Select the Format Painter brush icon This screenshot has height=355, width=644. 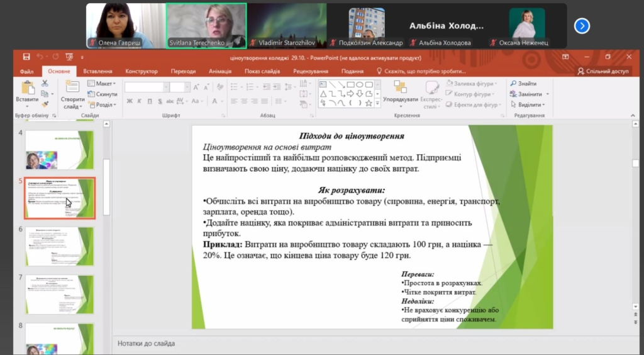(45, 104)
